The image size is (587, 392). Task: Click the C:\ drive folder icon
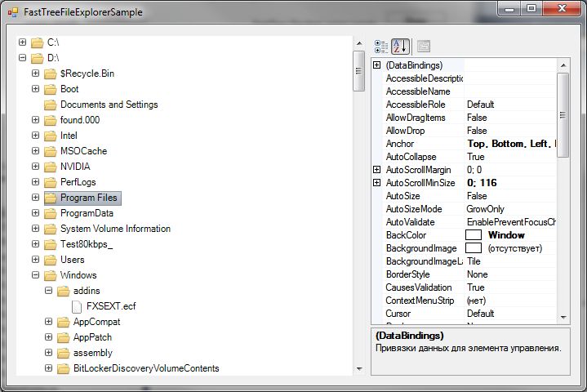click(x=37, y=42)
